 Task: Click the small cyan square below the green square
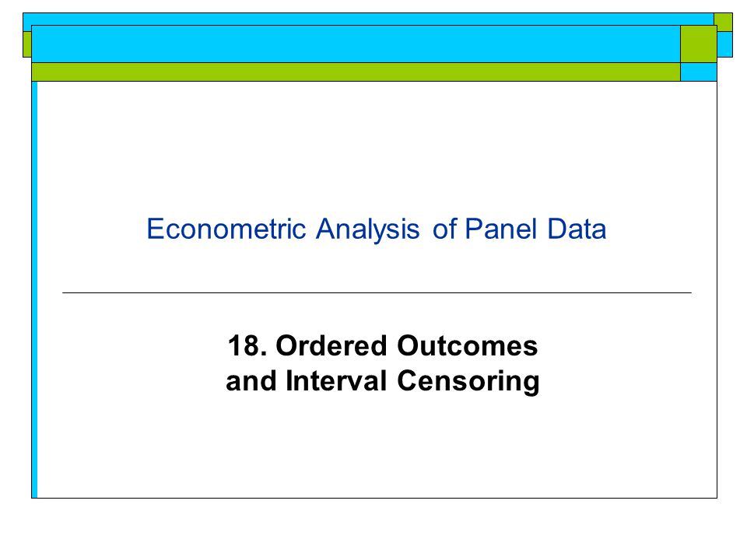pyautogui.click(x=699, y=72)
